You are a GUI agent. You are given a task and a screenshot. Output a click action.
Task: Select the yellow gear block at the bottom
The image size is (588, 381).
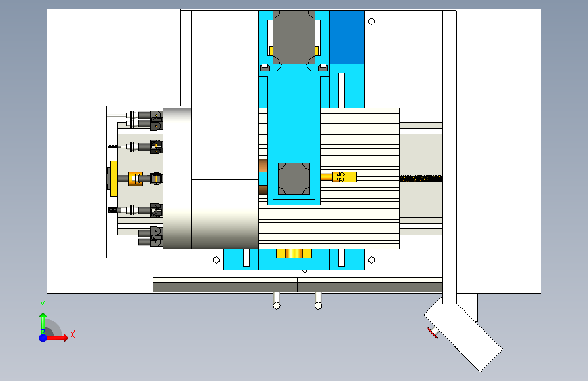(294, 254)
